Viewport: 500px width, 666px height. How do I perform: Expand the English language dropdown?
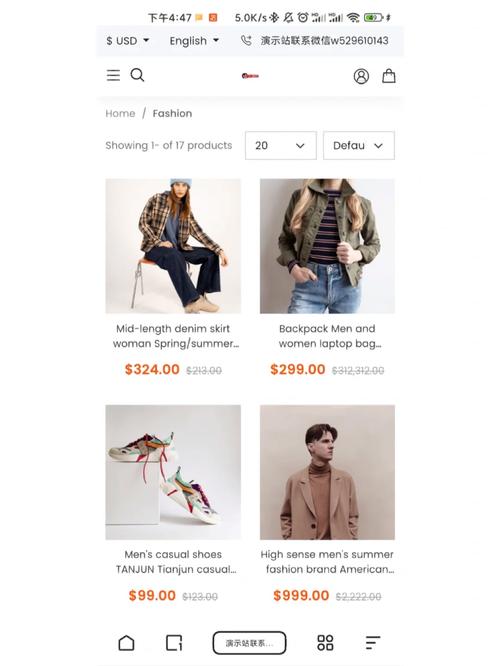click(x=194, y=41)
